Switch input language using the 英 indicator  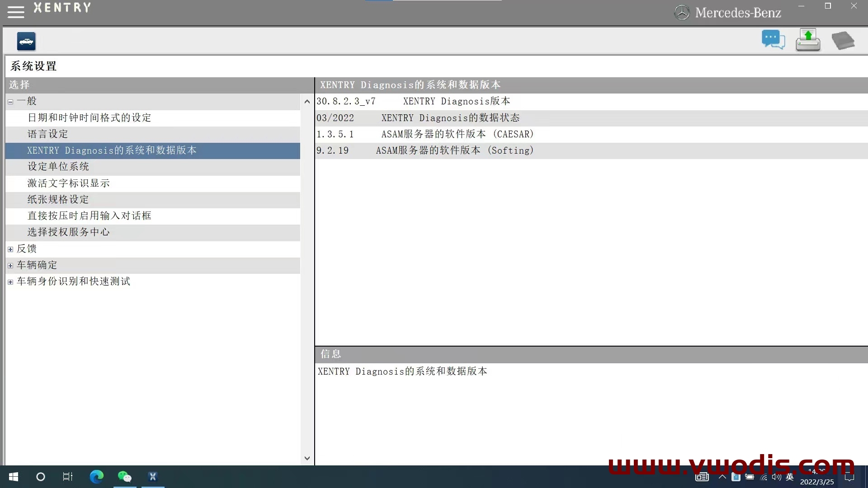790,477
